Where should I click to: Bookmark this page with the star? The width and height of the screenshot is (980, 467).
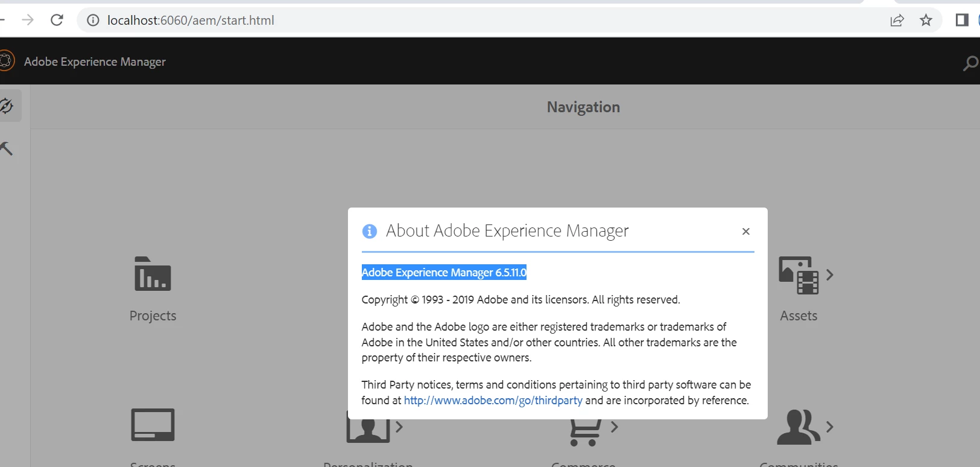[x=926, y=21]
